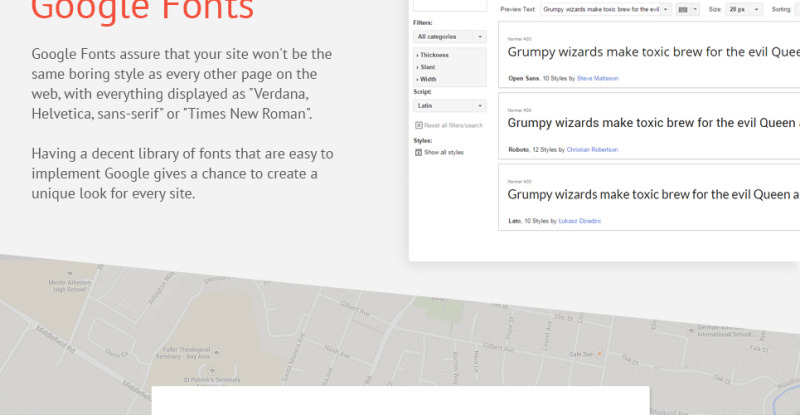The width and height of the screenshot is (800, 415).
Task: Click the Falk Ct label on the map
Action: (759, 349)
